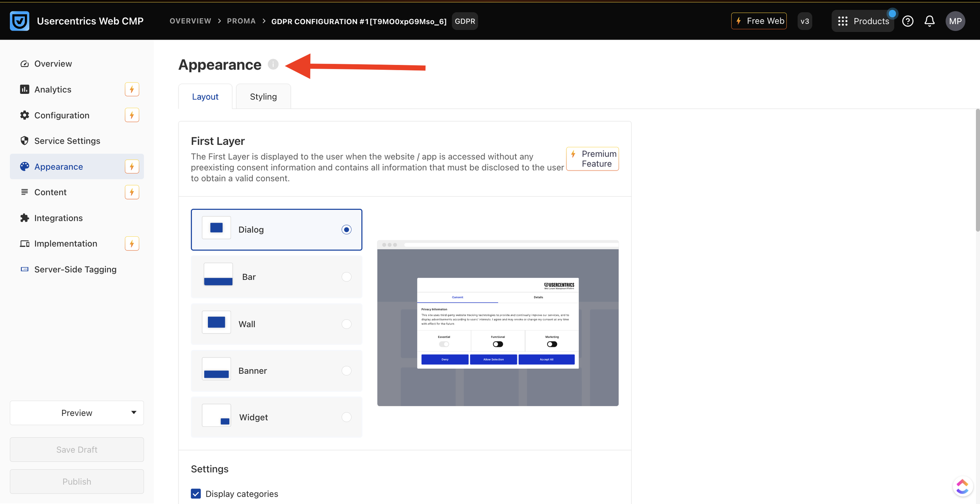
Task: Click the Premium Feature badge
Action: (592, 159)
